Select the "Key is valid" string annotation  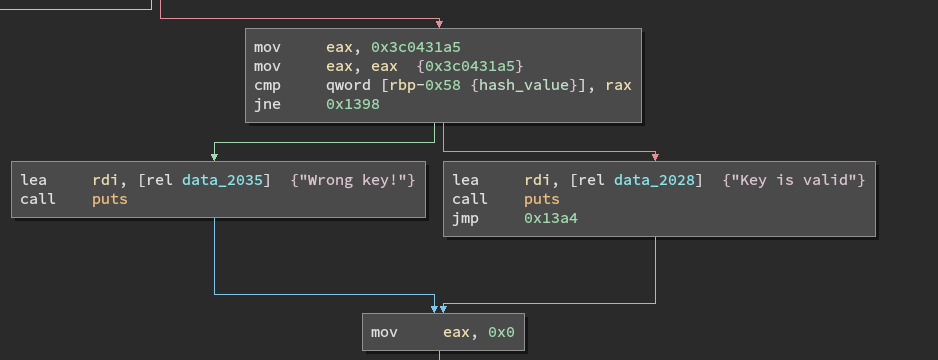(793, 180)
